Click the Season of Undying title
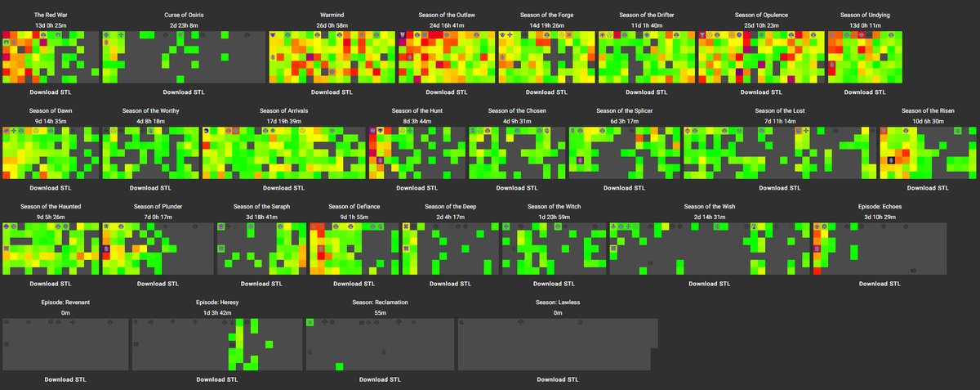 pos(865,15)
